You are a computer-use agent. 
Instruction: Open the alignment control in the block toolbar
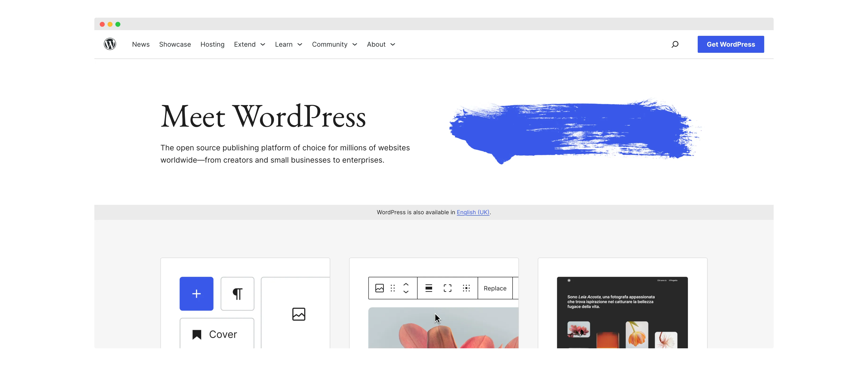(429, 288)
